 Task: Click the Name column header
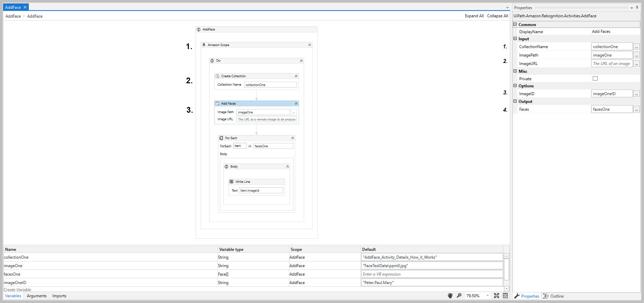click(x=110, y=250)
